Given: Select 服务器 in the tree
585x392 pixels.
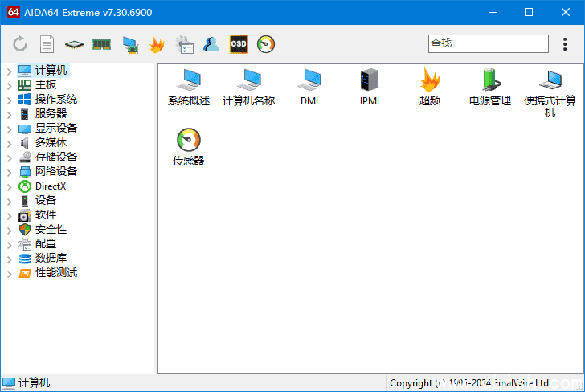Looking at the screenshot, I should (x=51, y=113).
